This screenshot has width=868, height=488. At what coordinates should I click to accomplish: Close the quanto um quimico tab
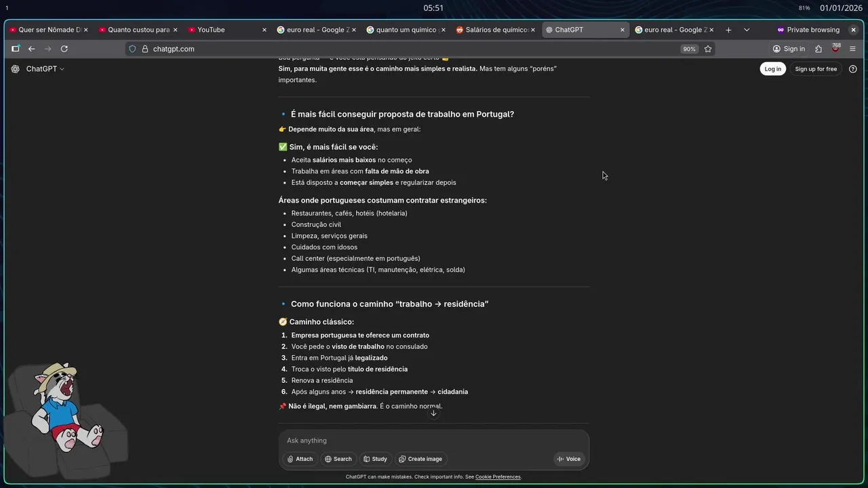click(443, 30)
